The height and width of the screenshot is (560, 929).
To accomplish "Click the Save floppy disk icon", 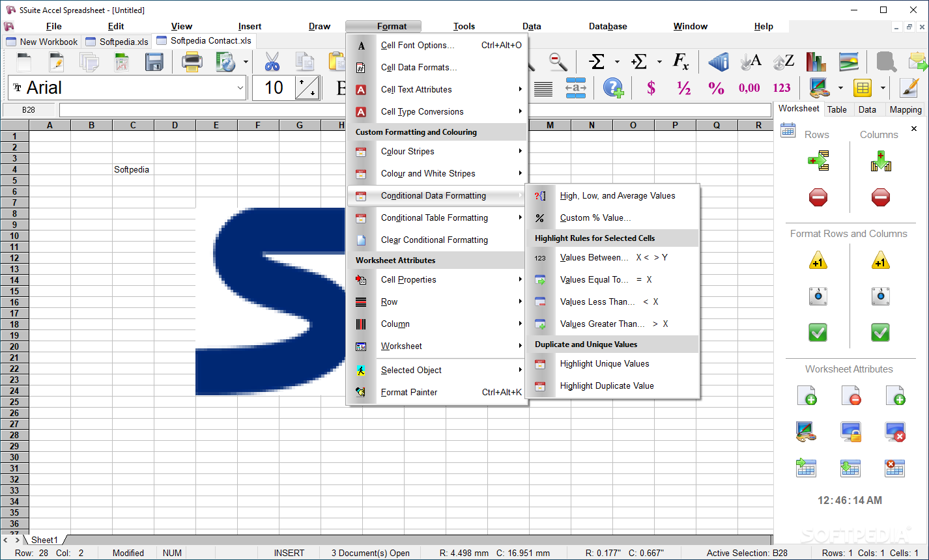I will (x=154, y=63).
